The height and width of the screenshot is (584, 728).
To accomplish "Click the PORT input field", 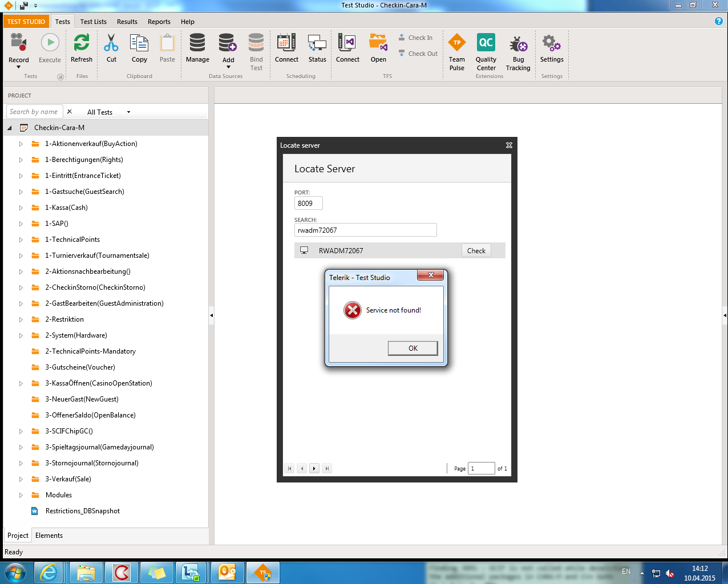I will point(309,203).
